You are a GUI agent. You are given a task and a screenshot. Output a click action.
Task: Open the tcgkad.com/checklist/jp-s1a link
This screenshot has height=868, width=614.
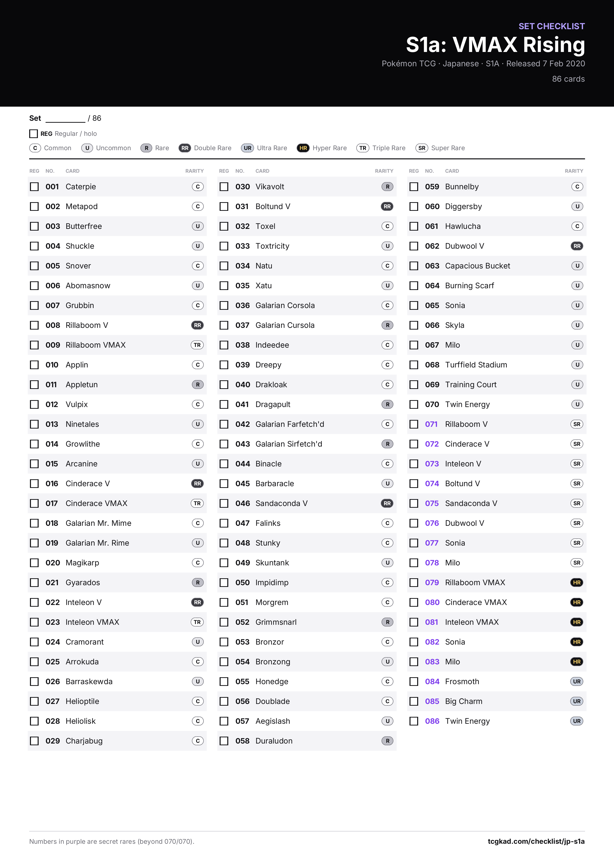536,841
